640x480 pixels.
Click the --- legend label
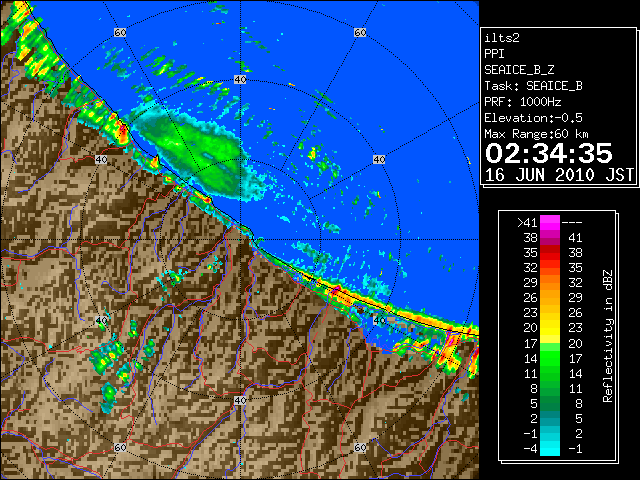click(x=572, y=223)
